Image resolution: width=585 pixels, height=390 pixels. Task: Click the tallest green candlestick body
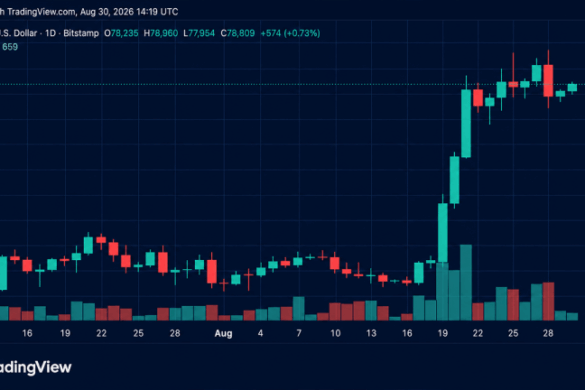[466, 124]
